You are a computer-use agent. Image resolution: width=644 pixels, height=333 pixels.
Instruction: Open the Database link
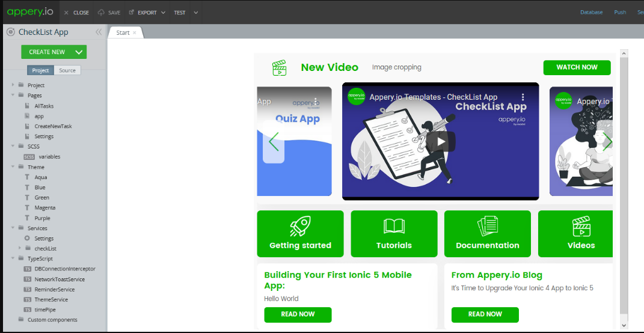(x=592, y=12)
